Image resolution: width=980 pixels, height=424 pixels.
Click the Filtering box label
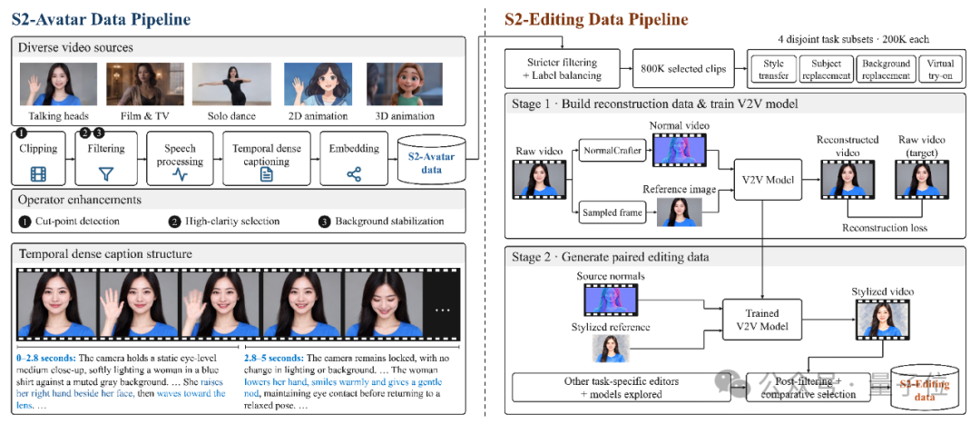(x=105, y=149)
